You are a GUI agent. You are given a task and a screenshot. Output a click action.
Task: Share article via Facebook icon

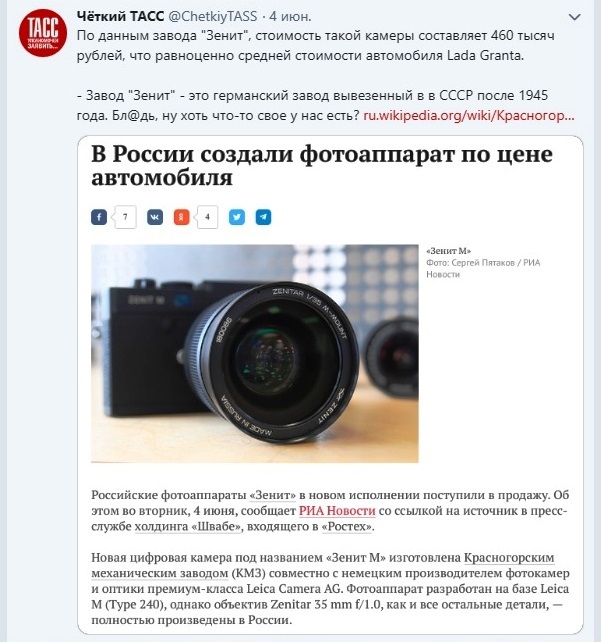coord(99,217)
